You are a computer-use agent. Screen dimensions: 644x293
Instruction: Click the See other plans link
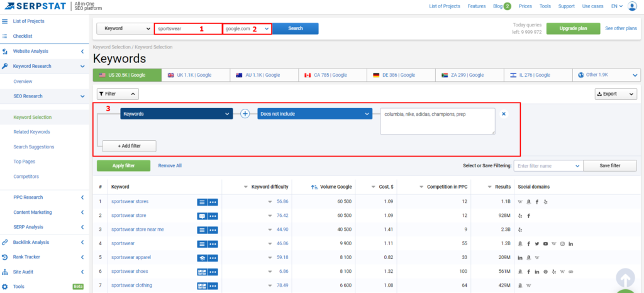[621, 29]
